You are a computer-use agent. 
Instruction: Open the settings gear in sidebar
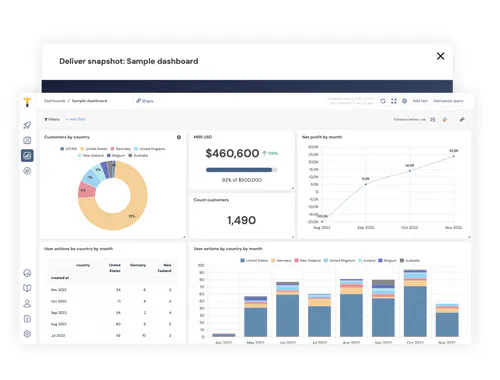[x=27, y=334]
